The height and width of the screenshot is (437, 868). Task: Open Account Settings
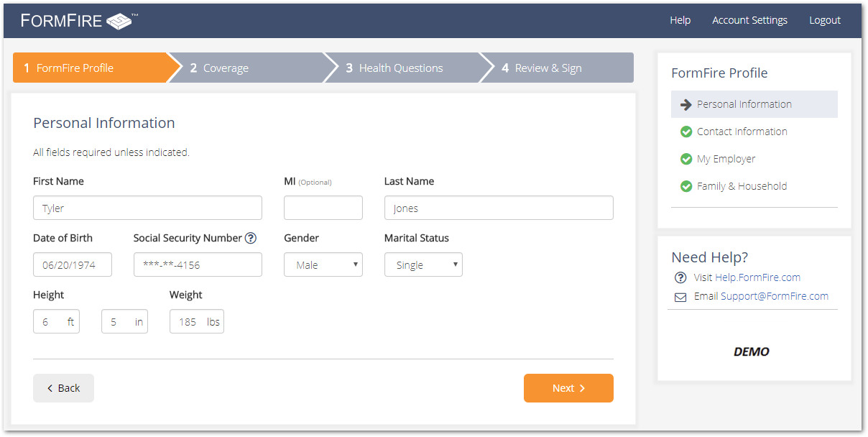coord(749,20)
